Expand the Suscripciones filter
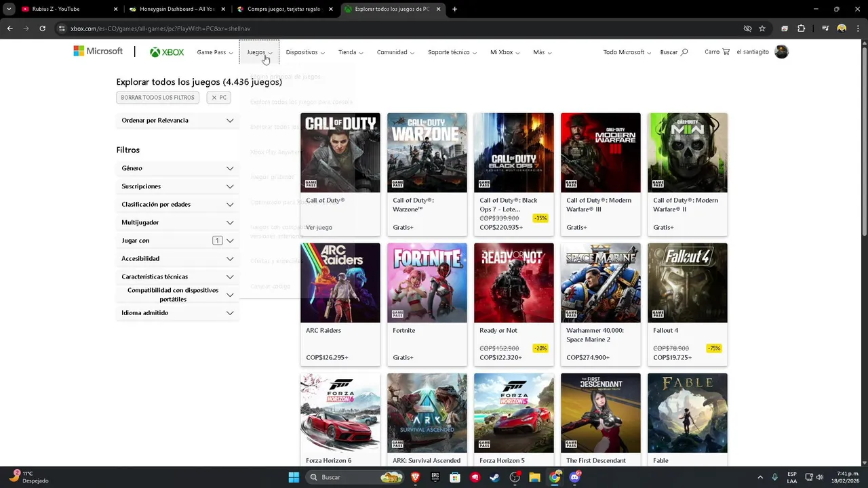 tap(177, 186)
